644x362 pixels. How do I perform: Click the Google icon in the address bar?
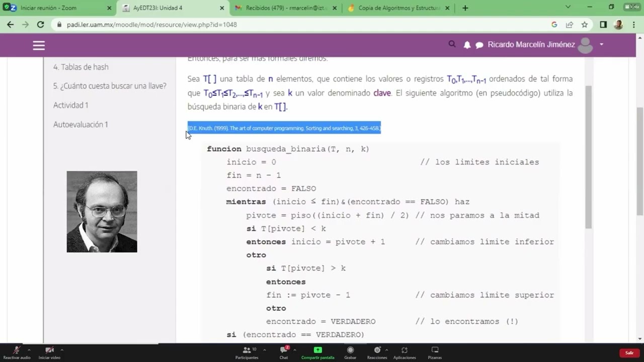coord(554,24)
